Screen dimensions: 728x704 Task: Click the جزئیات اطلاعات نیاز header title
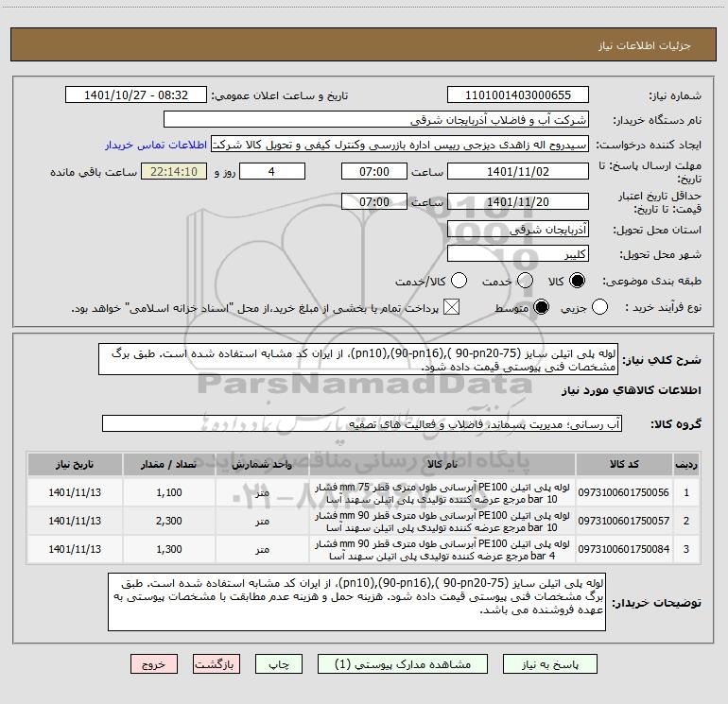click(x=644, y=45)
